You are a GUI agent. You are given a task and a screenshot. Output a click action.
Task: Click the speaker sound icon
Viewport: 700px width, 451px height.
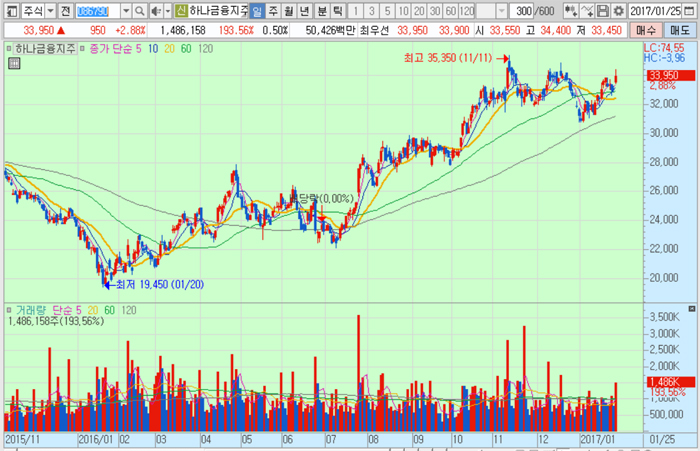pos(156,10)
